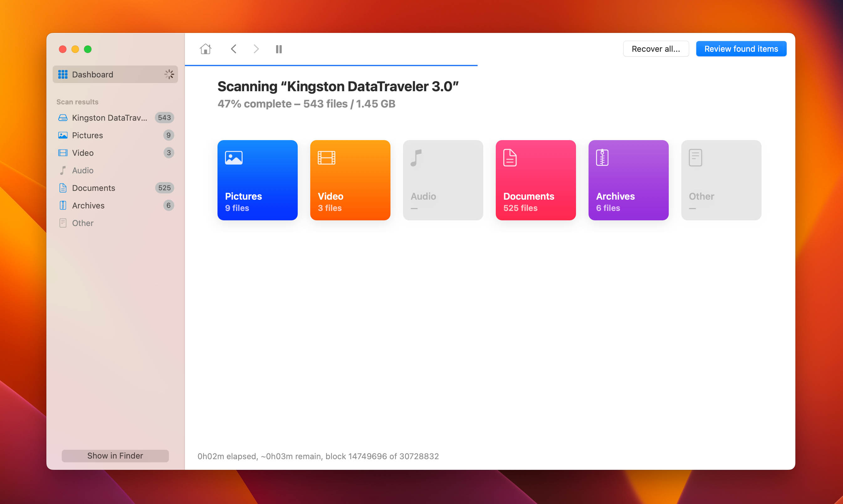Click the scanning spinner beside Dashboard

(x=169, y=74)
